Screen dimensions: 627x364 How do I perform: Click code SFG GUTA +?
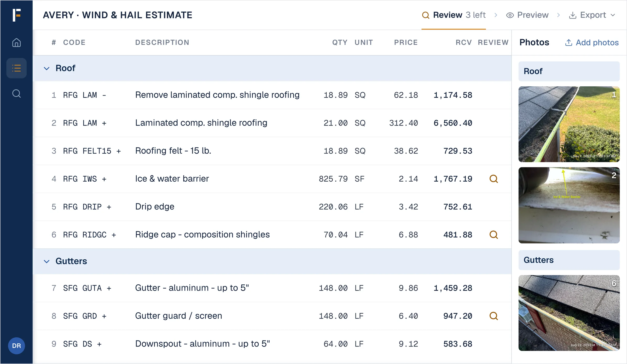coord(87,288)
